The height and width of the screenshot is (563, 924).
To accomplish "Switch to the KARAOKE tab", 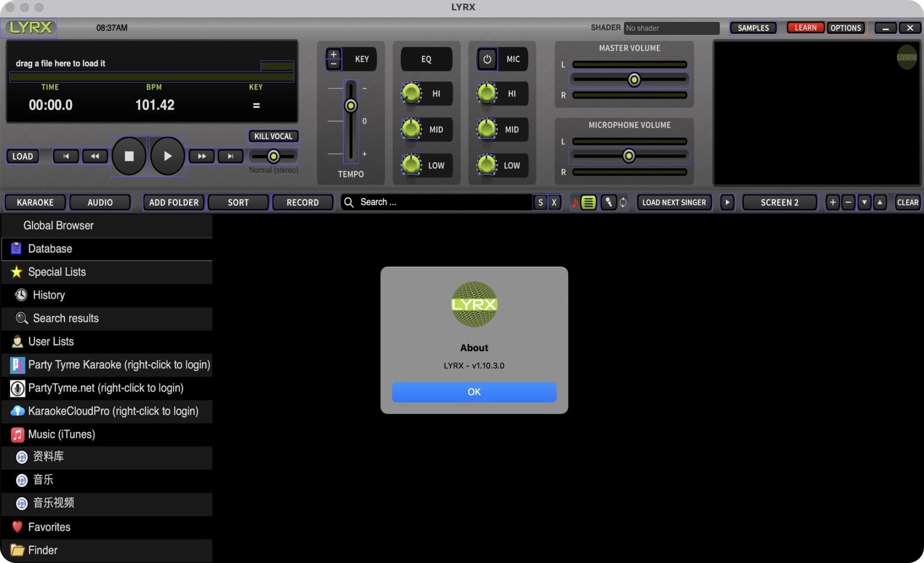I will coord(35,202).
